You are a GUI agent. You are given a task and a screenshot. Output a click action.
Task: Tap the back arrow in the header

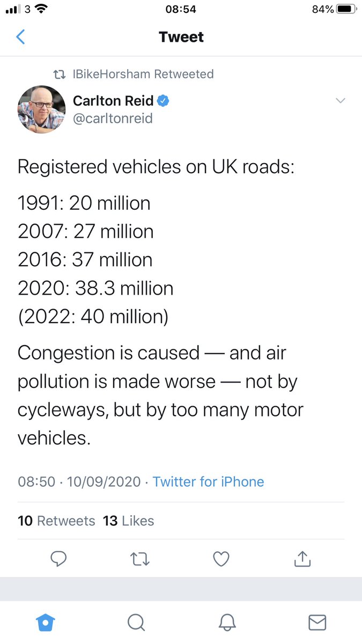click(21, 37)
